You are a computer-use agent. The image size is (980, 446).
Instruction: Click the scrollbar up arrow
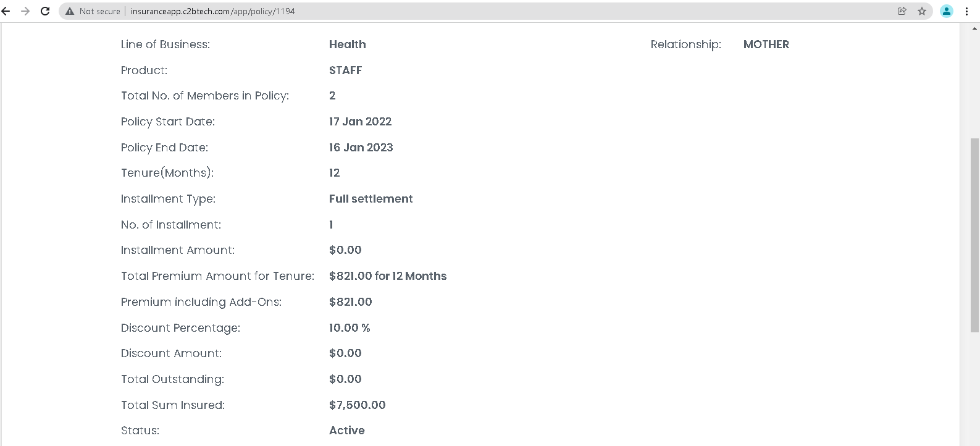point(975,27)
